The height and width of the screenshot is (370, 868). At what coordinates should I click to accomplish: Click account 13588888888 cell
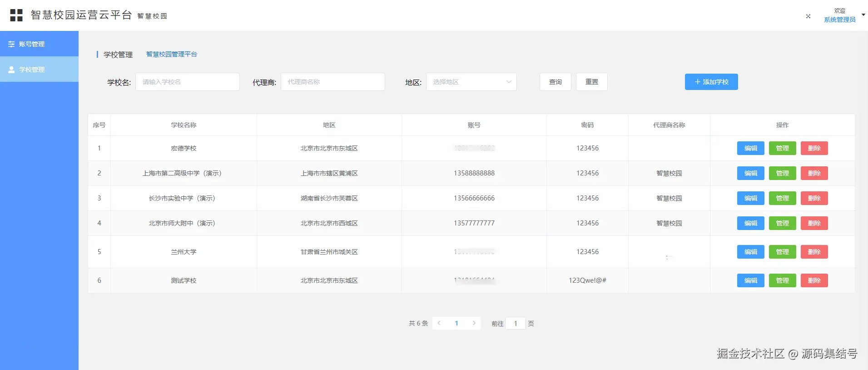click(x=474, y=173)
